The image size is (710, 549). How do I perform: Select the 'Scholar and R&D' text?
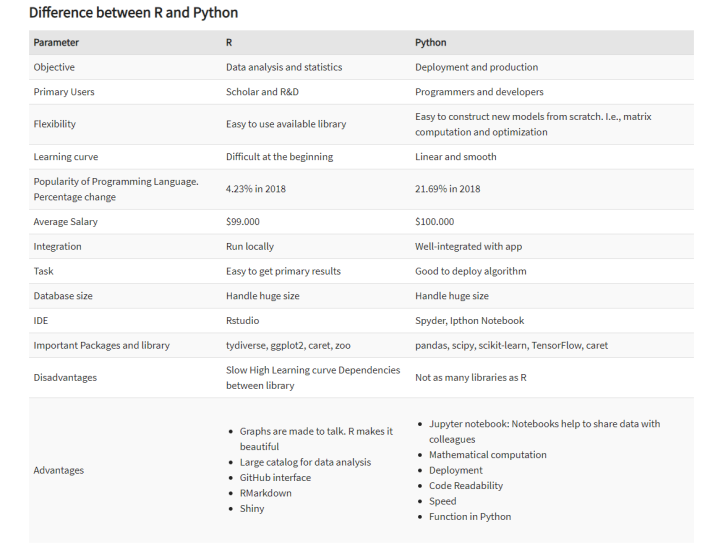(262, 92)
